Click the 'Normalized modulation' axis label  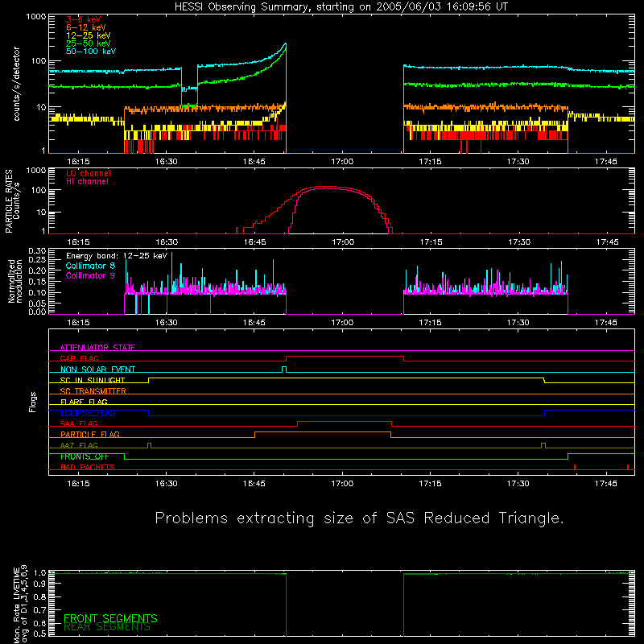(15, 281)
